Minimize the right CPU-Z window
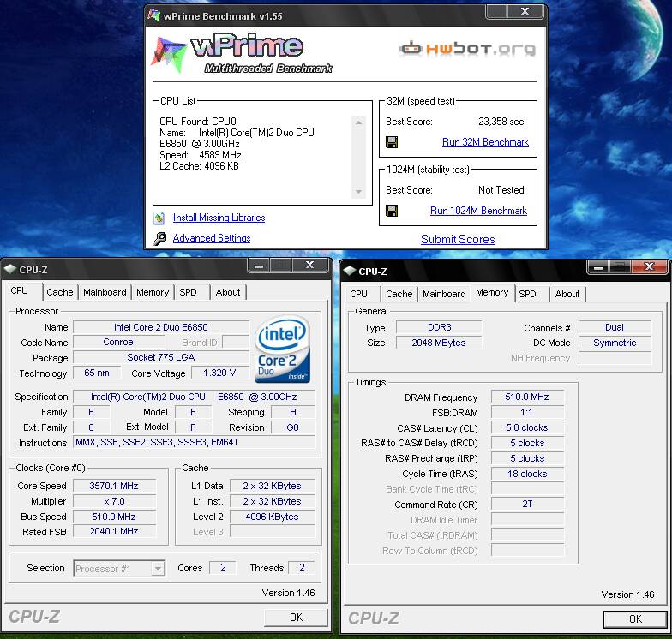Image resolution: width=672 pixels, height=639 pixels. point(598,267)
